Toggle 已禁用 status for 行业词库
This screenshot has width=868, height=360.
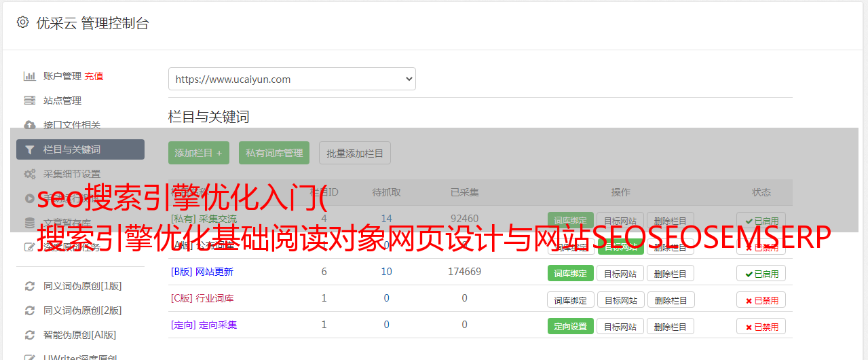[761, 300]
